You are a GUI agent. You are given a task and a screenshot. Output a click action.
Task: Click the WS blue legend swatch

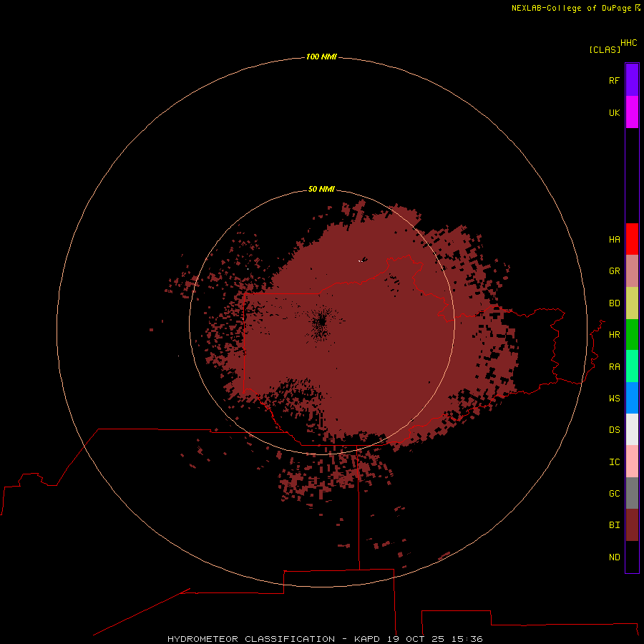point(632,398)
